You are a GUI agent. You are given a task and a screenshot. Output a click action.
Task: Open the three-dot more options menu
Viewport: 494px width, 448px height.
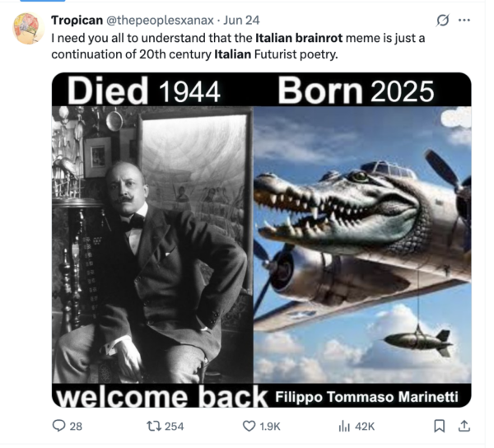pos(464,19)
